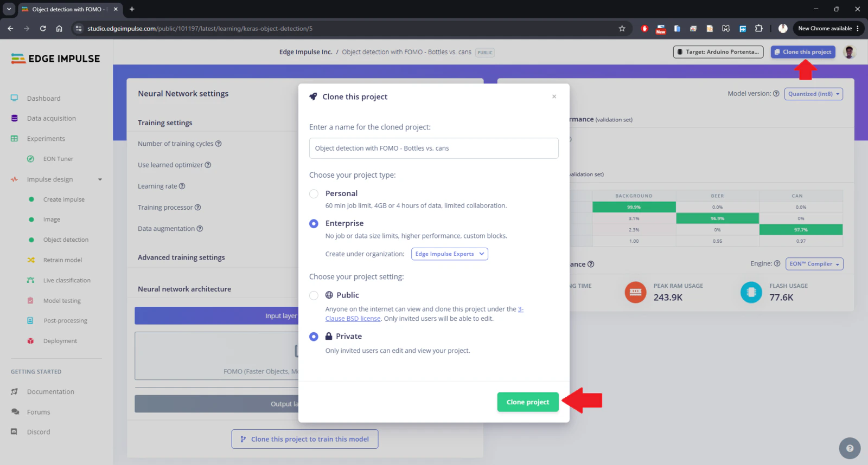Click the Chrome profile avatar icon
868x465 pixels.
click(782, 28)
